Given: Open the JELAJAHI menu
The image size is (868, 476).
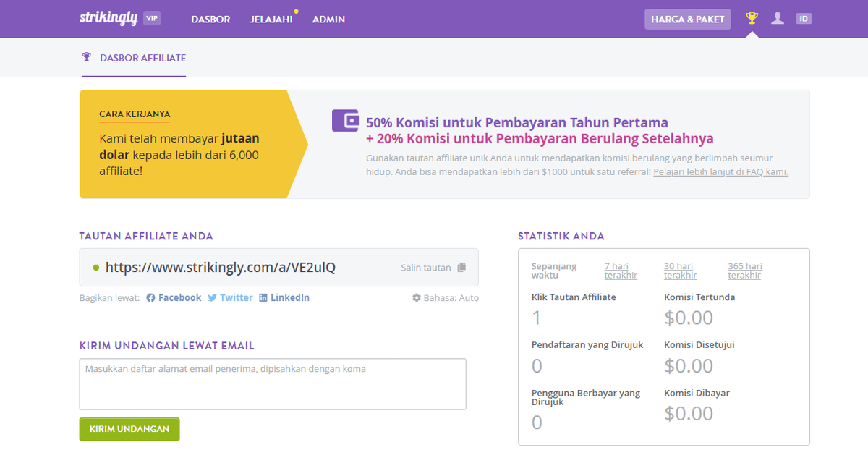Looking at the screenshot, I should (272, 20).
